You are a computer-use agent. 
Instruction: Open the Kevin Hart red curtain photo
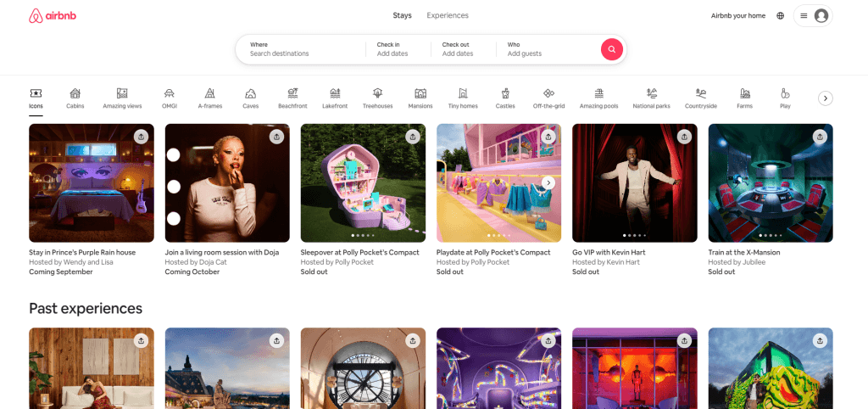pyautogui.click(x=634, y=183)
